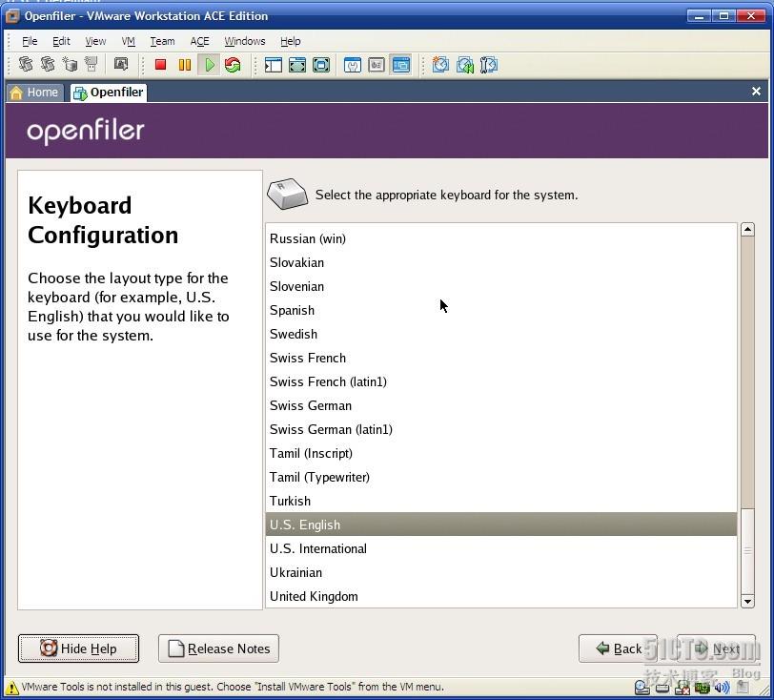Choose Ukrainian keyboard layout
774x700 pixels.
coord(501,572)
